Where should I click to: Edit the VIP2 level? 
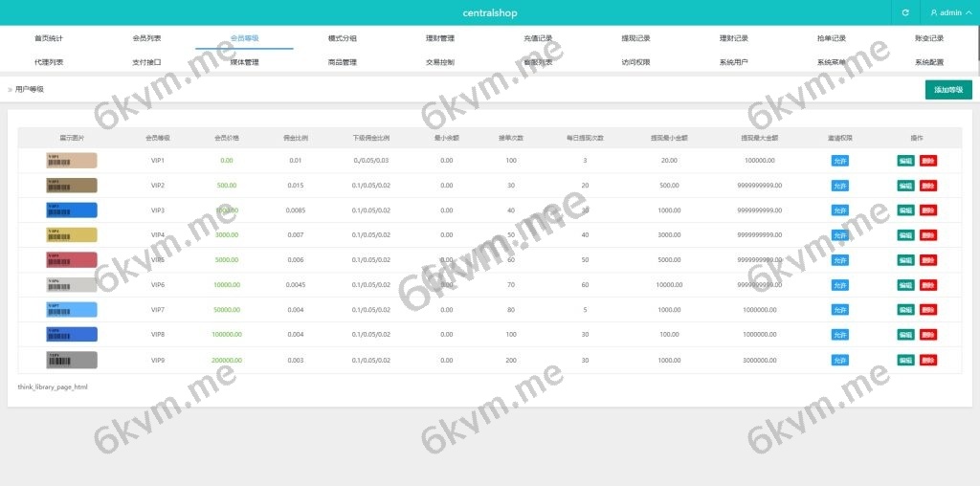pyautogui.click(x=905, y=186)
